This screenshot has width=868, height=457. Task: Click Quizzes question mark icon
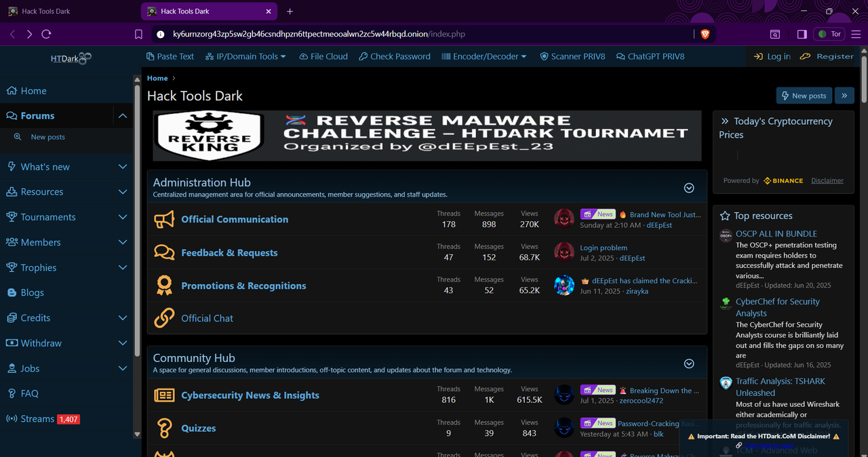[164, 429]
